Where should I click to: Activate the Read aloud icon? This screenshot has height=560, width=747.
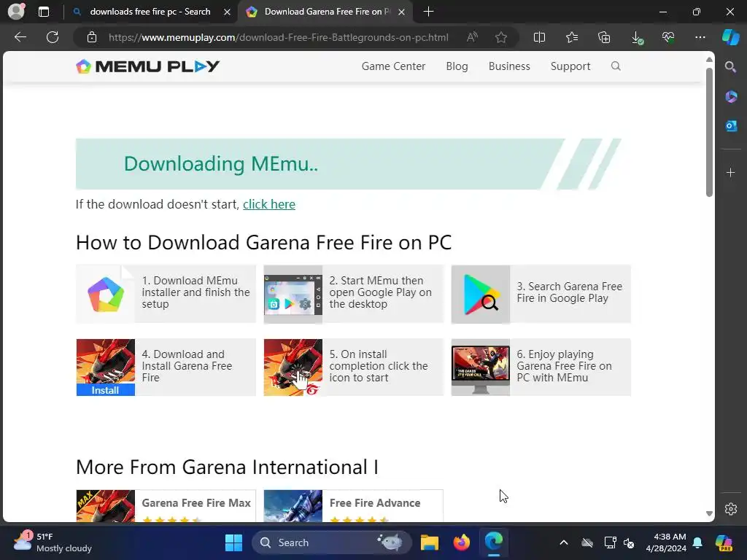[472, 37]
